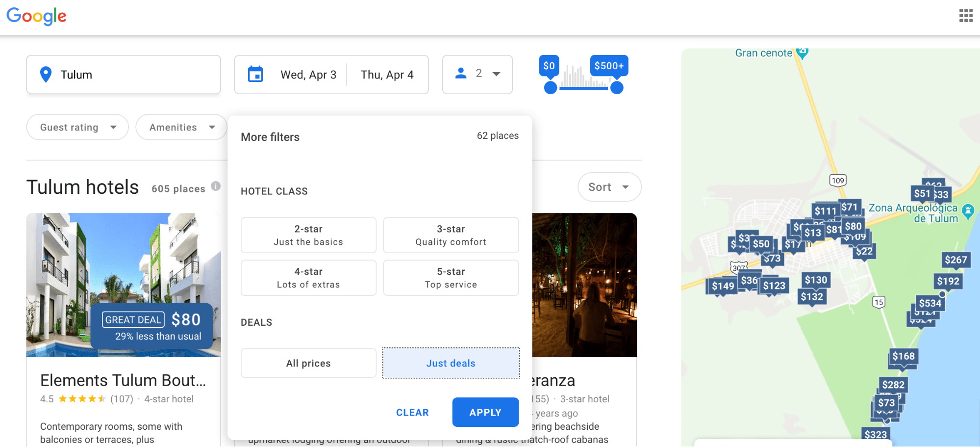Select the $282 map price pin

click(x=893, y=385)
